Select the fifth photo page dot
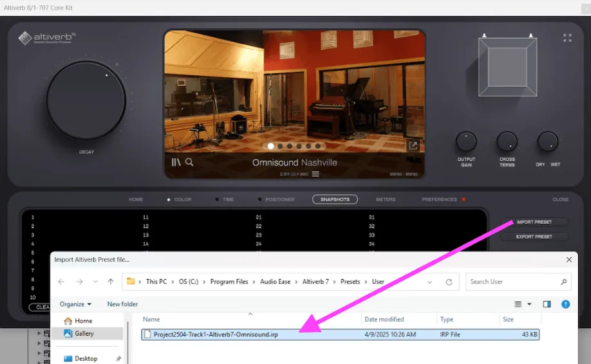The height and width of the screenshot is (364, 591). coord(308,146)
